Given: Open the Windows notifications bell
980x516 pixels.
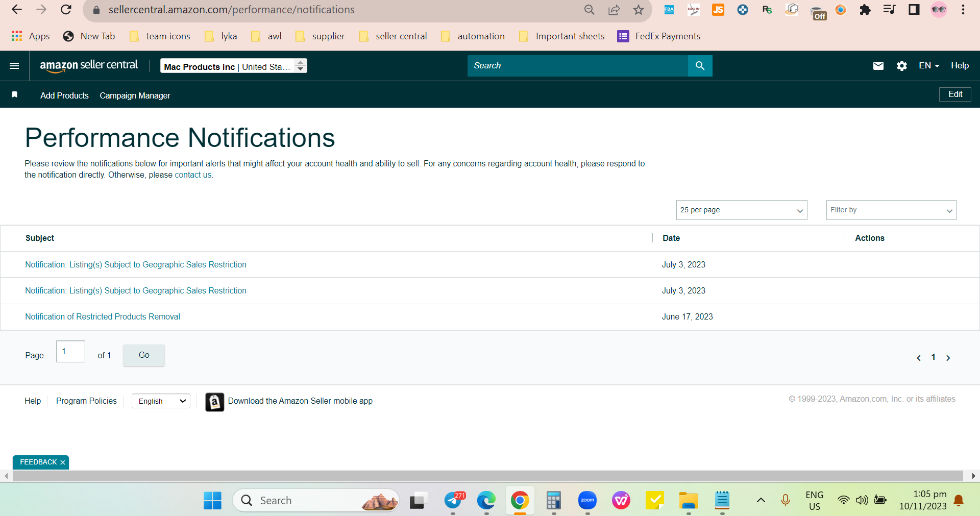Looking at the screenshot, I should 959,501.
